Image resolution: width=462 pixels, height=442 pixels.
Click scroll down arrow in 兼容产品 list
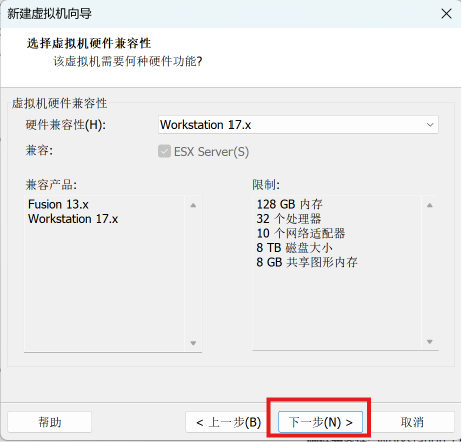click(x=193, y=343)
